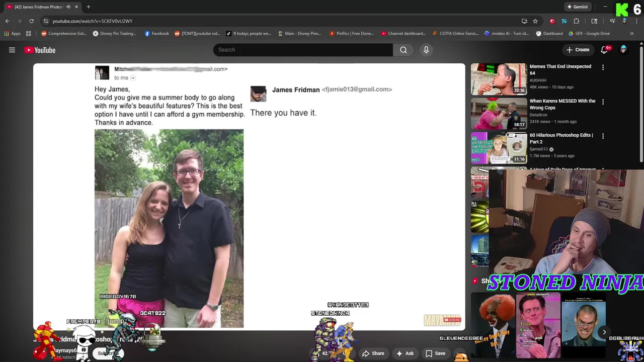Click the YouTube Create button

(578, 50)
